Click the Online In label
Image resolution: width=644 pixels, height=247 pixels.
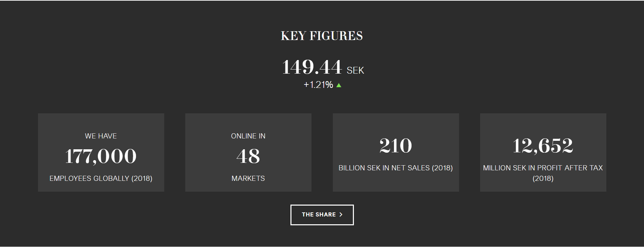[x=248, y=136]
